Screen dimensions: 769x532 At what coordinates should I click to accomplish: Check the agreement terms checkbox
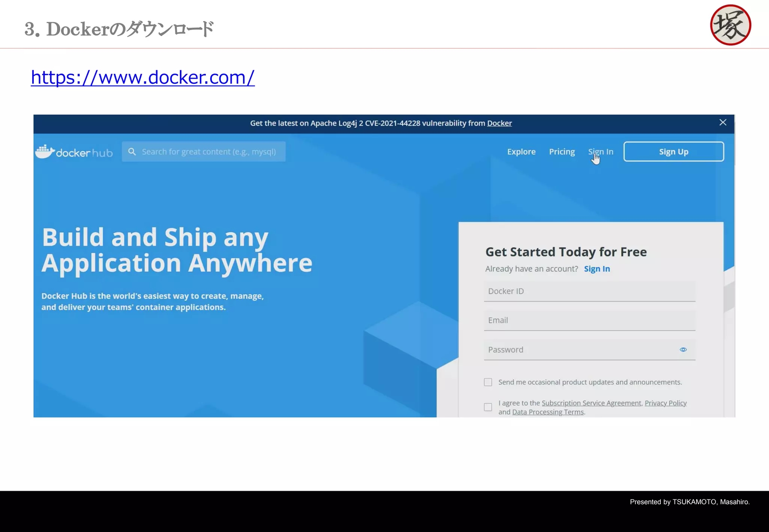[x=488, y=407]
